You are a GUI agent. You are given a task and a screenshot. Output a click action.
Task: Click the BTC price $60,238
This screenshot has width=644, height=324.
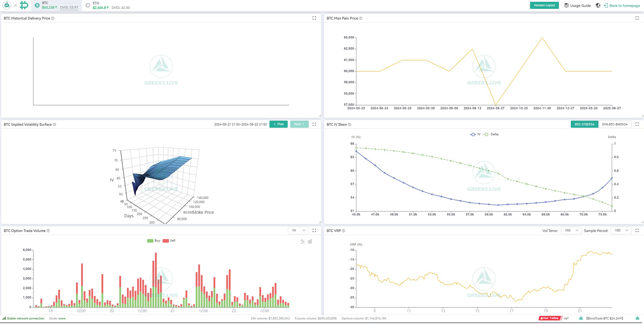49,8
